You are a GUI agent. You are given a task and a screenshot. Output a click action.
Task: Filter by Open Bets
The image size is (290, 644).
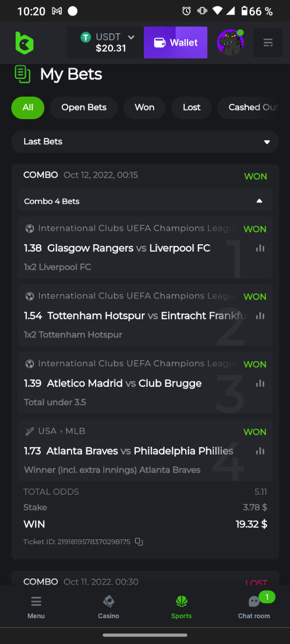pos(84,107)
